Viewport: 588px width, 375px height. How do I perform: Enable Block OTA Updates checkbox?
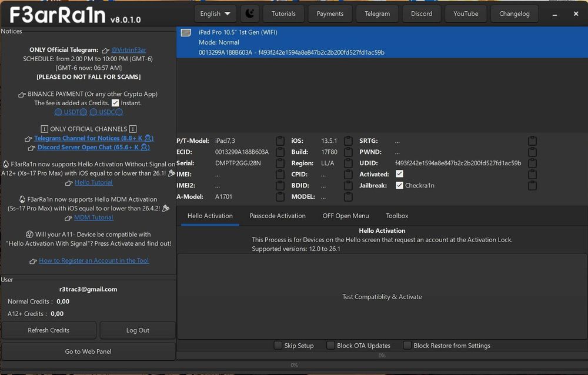[330, 346]
